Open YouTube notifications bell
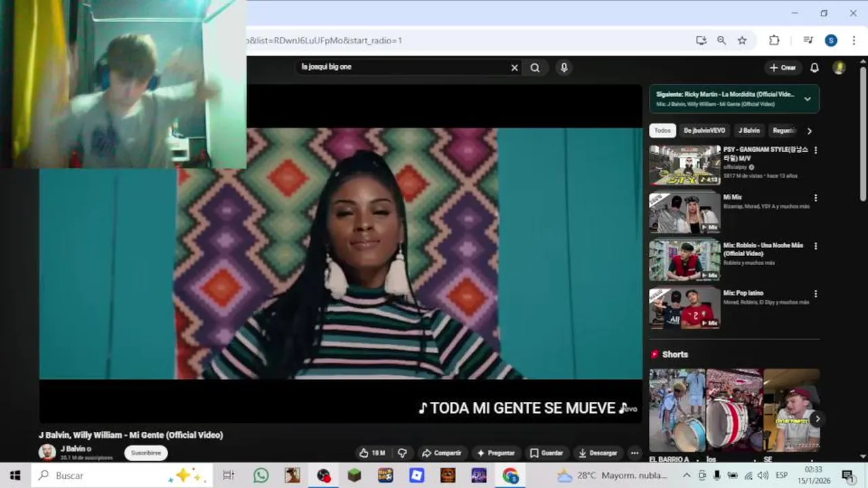The height and width of the screenshot is (488, 868). click(814, 68)
